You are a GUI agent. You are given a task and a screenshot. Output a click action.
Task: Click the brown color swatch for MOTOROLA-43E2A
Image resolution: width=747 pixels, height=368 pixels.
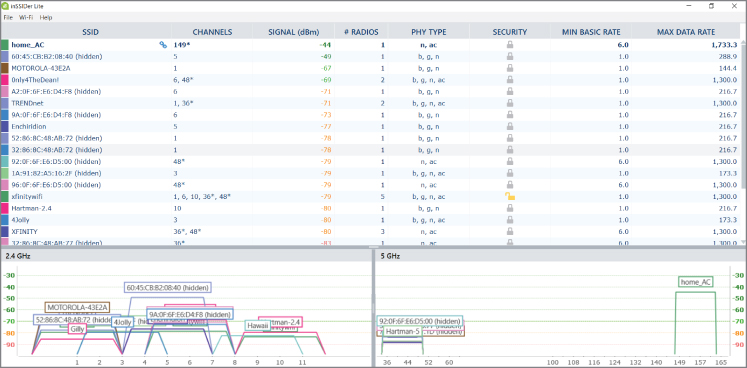click(4, 68)
